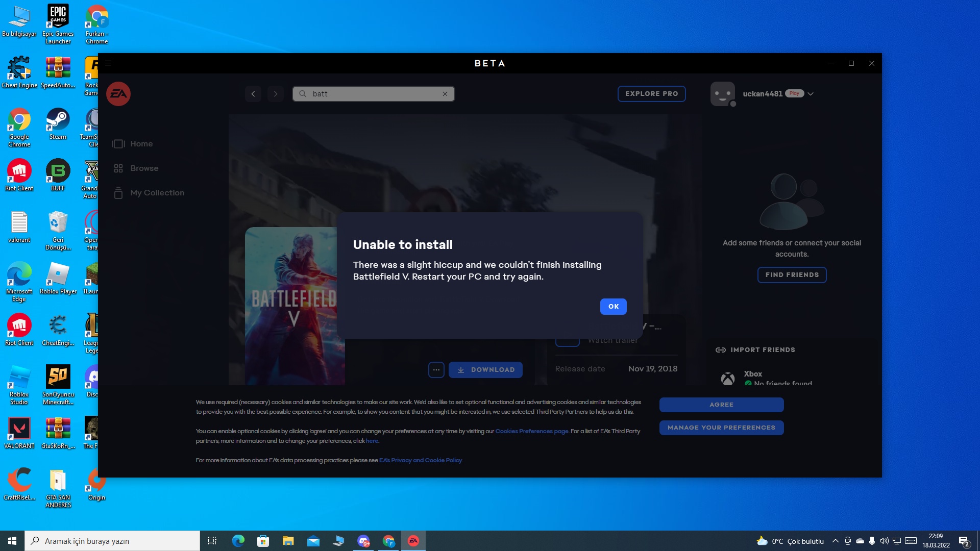
Task: Open the valorant text file icon
Action: click(x=19, y=227)
